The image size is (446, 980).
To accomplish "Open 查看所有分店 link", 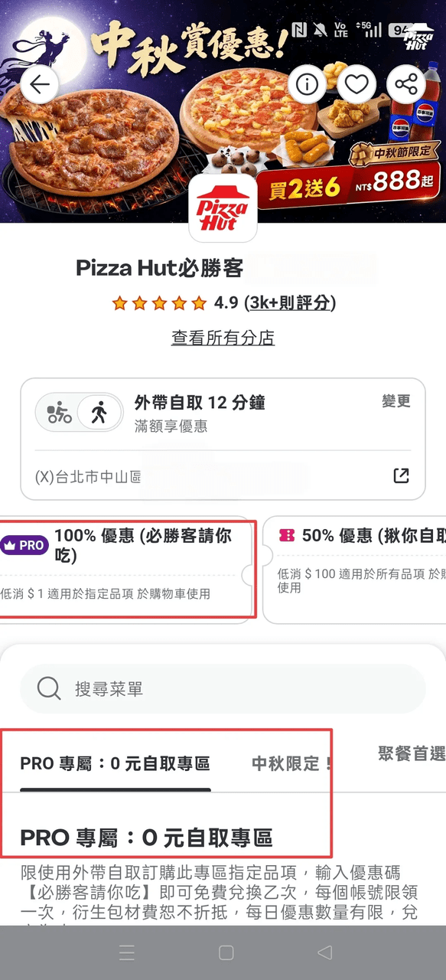I will pyautogui.click(x=223, y=338).
